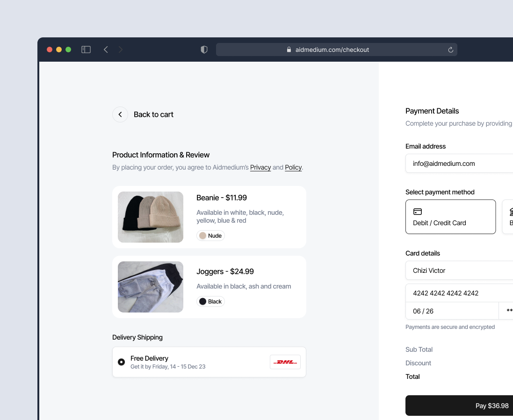Click the browser forward arrow
Viewport: 513px width, 420px height.
tap(120, 50)
